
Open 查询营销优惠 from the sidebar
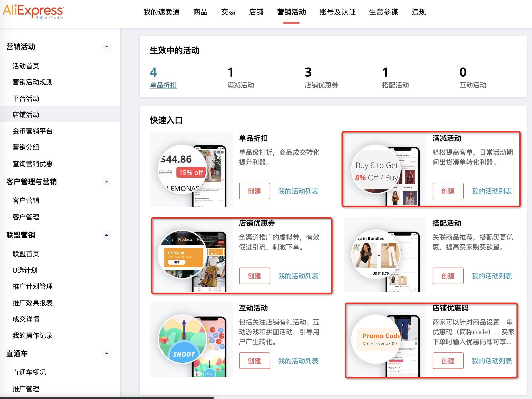click(32, 164)
